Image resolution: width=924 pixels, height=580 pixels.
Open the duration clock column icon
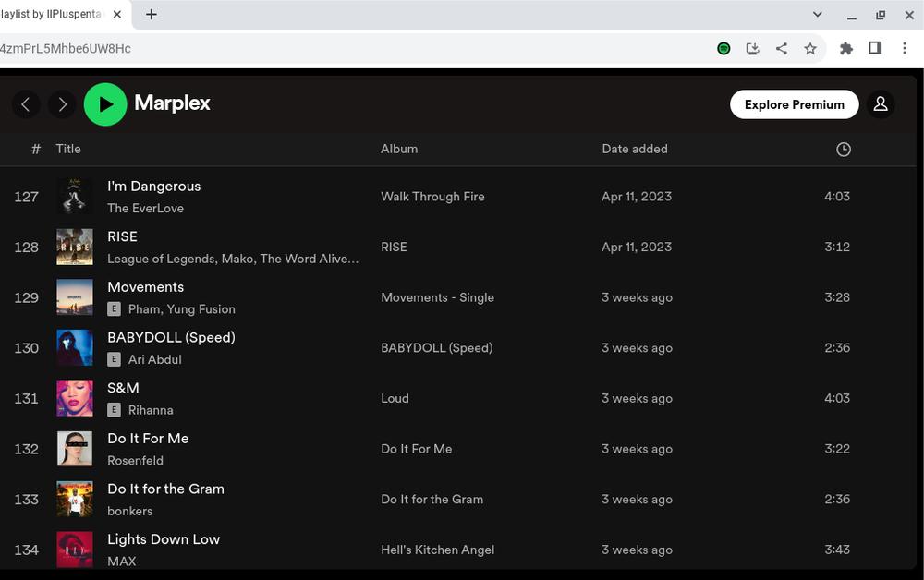tap(843, 149)
